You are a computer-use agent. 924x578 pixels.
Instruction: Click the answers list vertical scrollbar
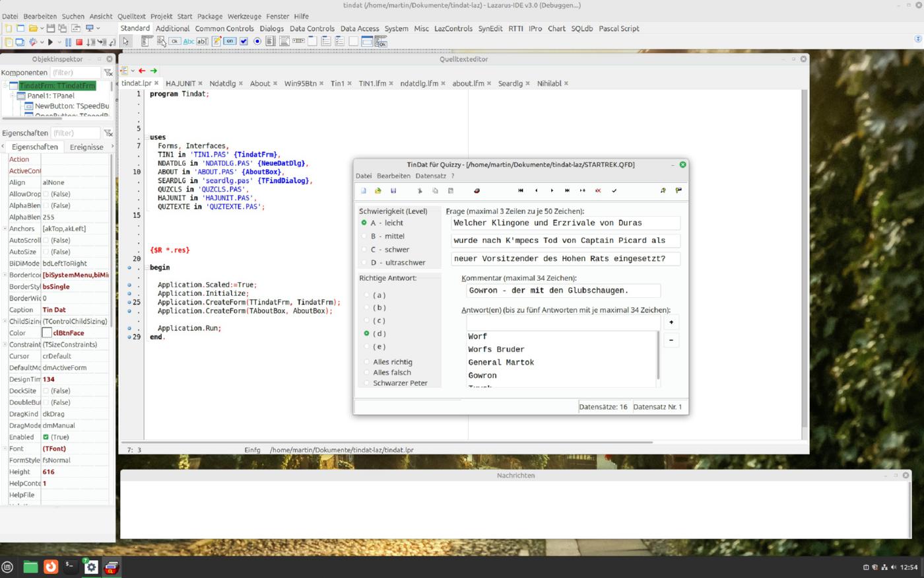coord(658,357)
